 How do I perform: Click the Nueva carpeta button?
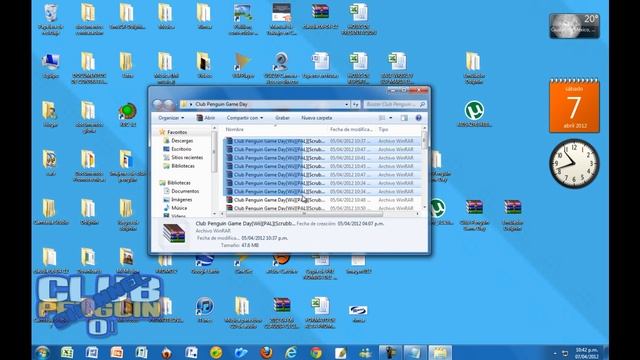pos(317,118)
